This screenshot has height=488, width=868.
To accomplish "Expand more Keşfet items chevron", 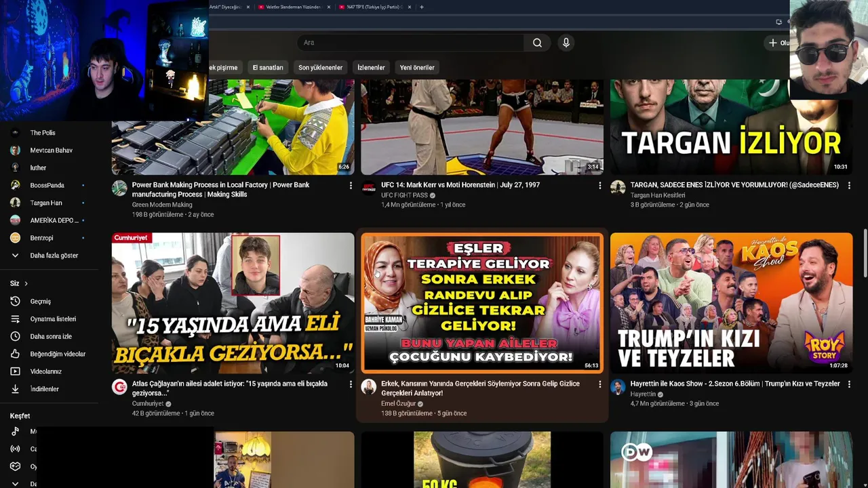I will 15,483.
